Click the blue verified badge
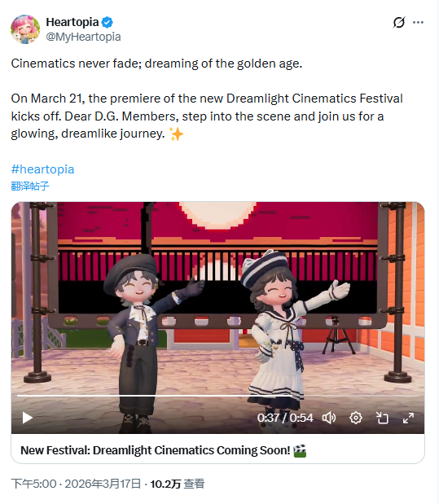The width and height of the screenshot is (439, 504). click(x=107, y=23)
